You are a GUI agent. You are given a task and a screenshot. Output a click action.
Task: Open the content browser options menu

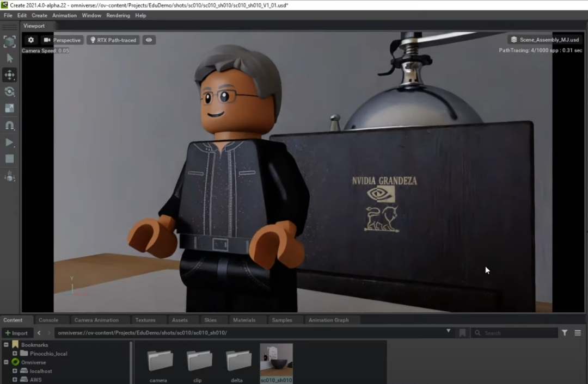578,333
